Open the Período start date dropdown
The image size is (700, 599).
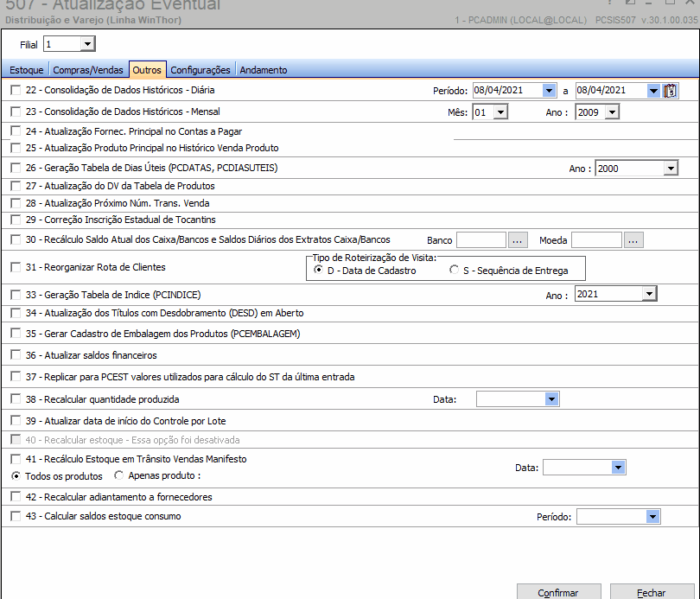pos(549,91)
